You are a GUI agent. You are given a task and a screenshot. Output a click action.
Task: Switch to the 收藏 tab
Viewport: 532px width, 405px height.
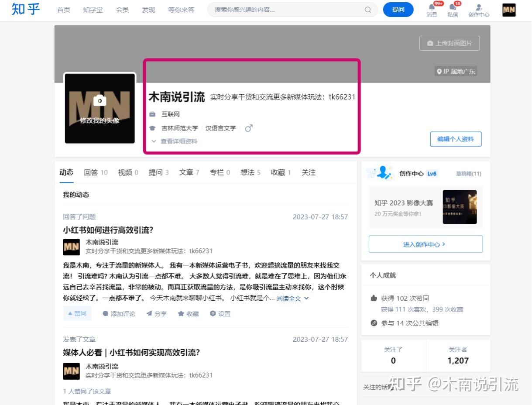281,173
